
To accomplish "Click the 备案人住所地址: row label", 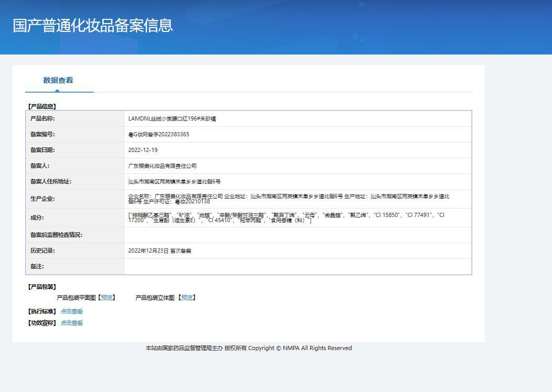I will pos(51,182).
